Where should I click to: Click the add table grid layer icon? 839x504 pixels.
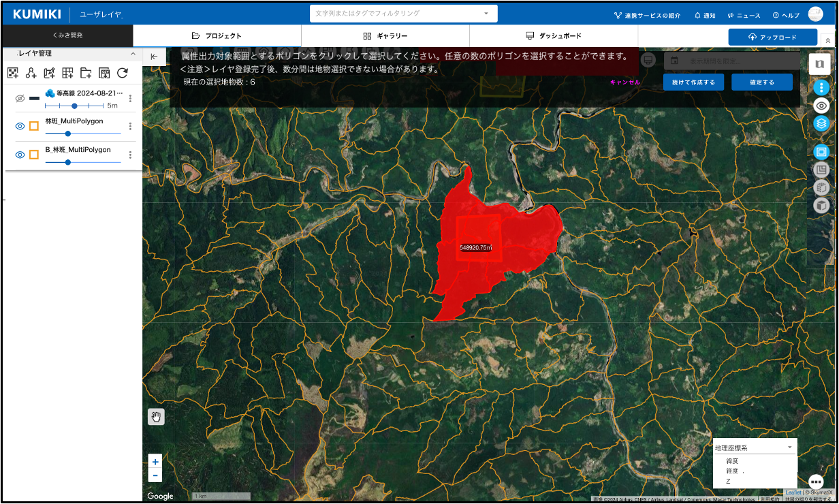tap(67, 73)
